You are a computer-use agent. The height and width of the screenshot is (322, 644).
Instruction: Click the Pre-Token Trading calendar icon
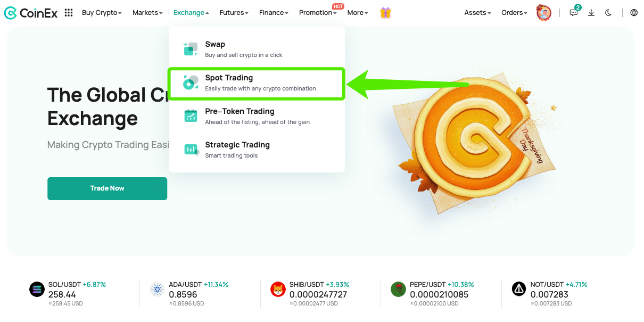coord(191,116)
